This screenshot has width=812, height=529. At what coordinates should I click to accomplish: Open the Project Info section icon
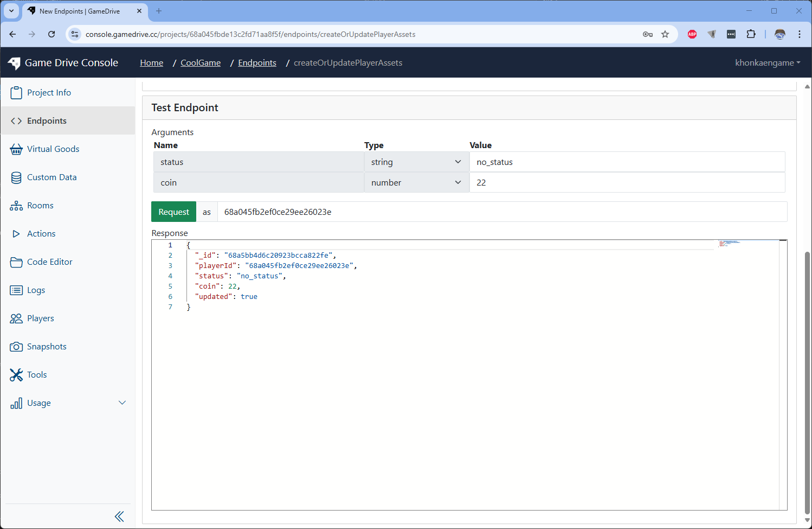[16, 92]
